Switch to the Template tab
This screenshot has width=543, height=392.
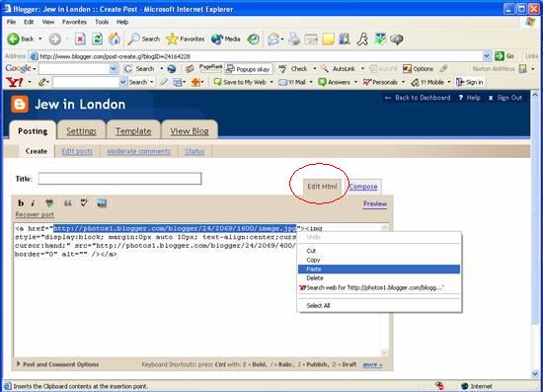coord(133,131)
